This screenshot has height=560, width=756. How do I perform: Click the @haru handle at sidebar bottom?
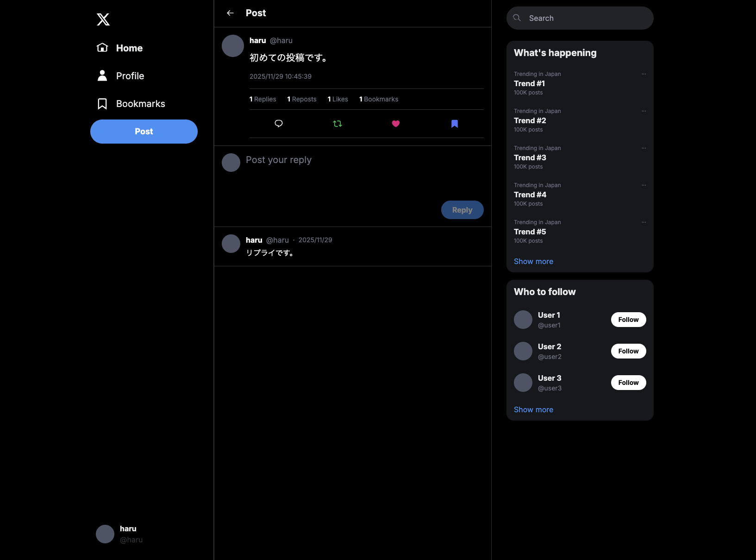click(131, 540)
